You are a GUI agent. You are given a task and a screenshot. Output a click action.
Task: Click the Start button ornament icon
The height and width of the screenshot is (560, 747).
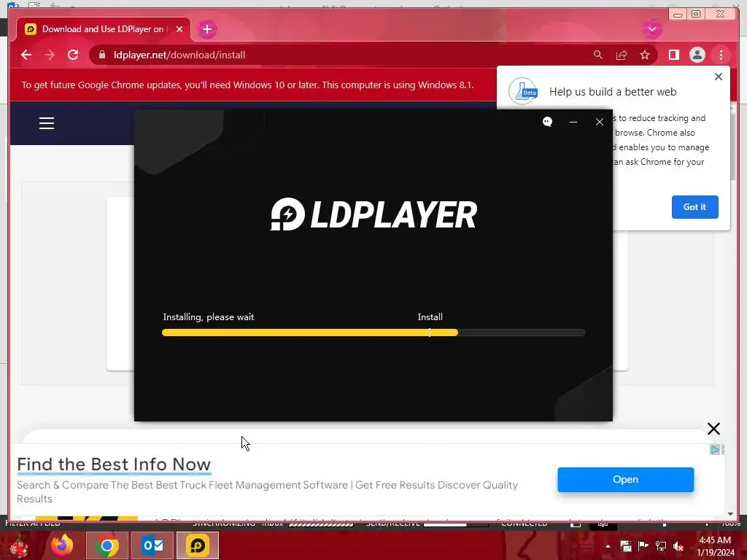19,547
